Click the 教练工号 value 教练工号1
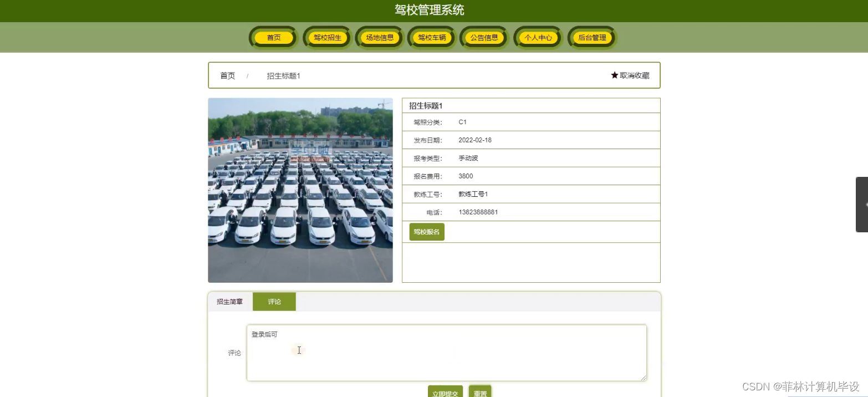The image size is (868, 397). pos(473,194)
